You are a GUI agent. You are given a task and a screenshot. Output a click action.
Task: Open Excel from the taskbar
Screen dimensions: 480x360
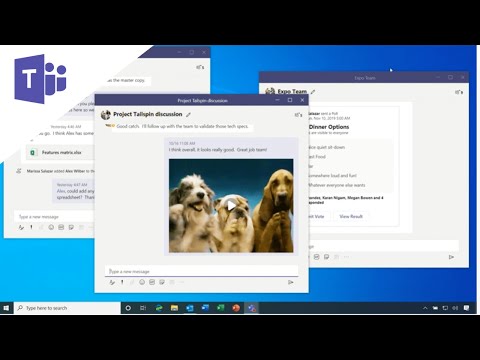click(221, 308)
